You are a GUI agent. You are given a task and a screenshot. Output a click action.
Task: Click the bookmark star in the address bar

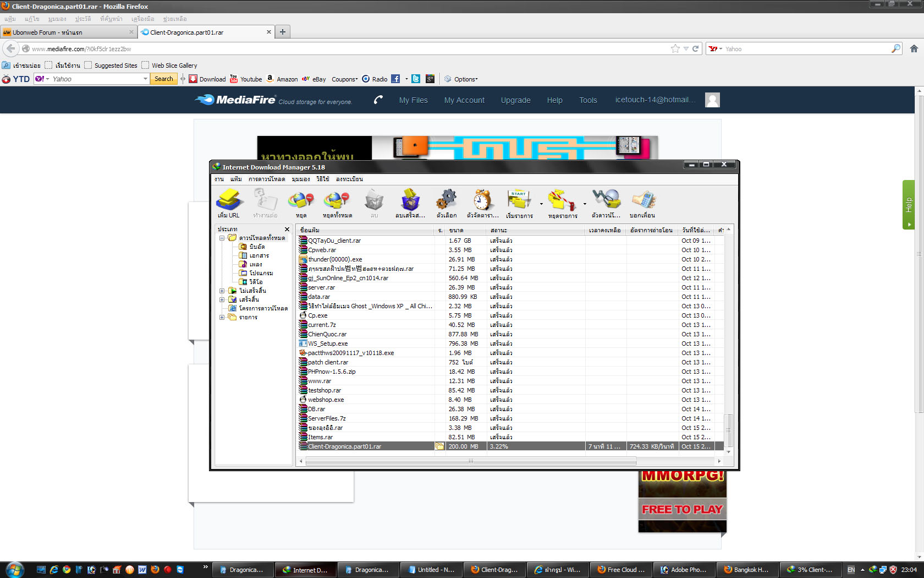675,49
